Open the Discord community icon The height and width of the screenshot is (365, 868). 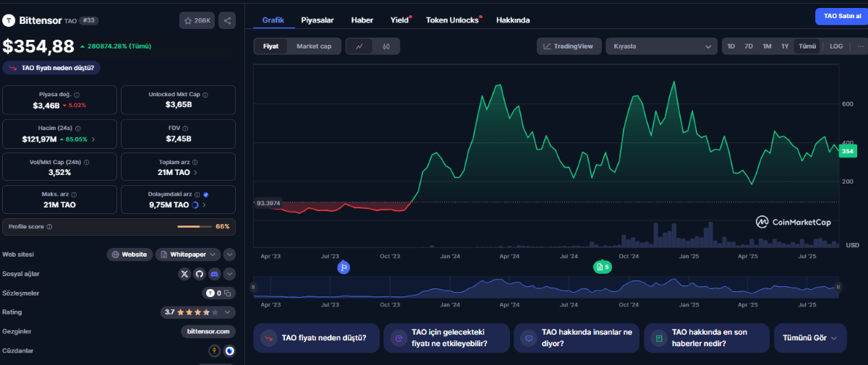[x=214, y=274]
